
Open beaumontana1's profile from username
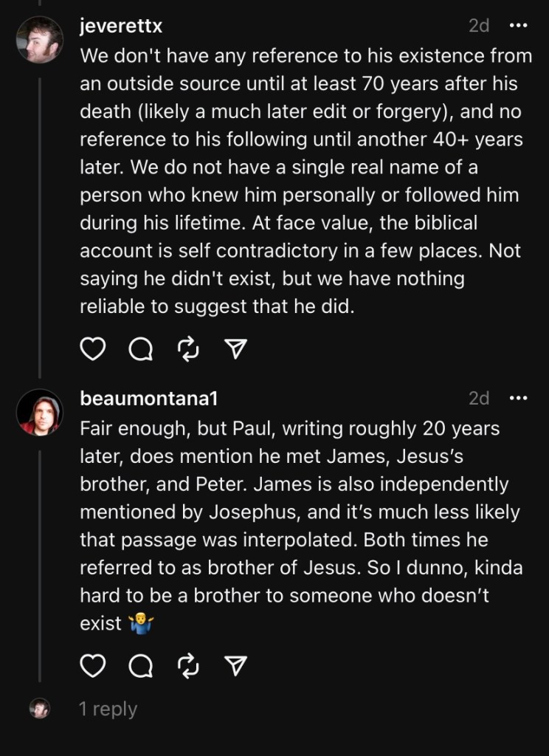click(149, 399)
